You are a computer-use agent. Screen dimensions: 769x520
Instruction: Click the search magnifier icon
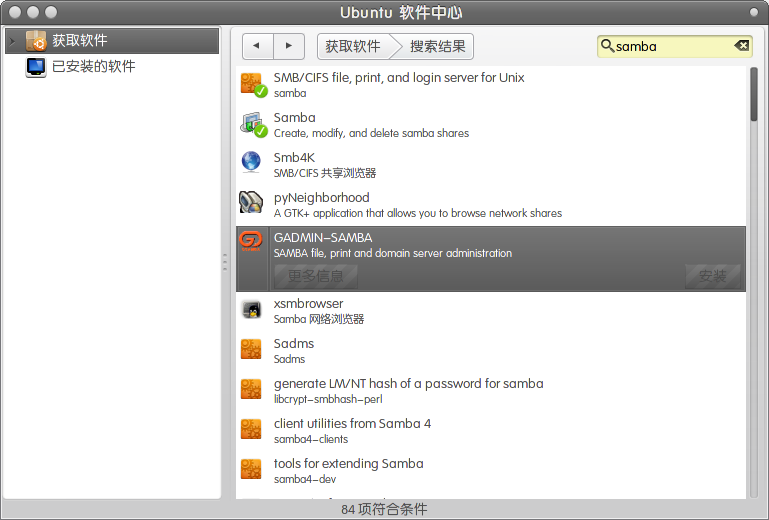[x=607, y=46]
